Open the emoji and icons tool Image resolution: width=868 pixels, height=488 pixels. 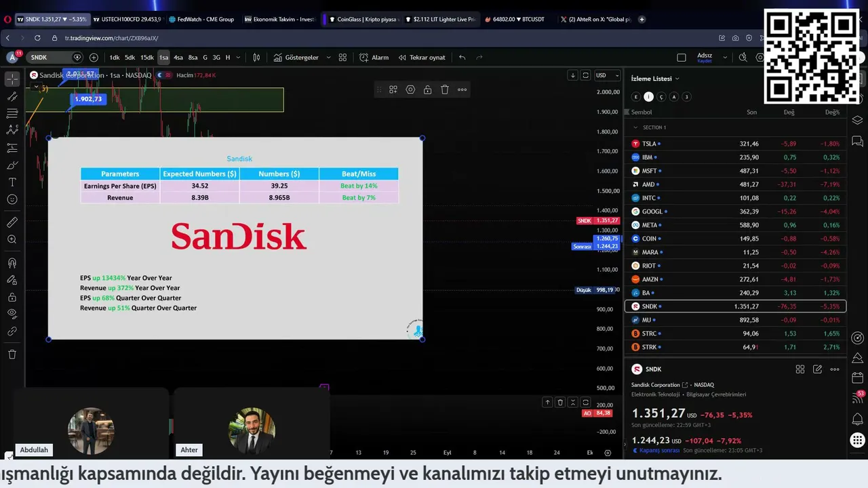click(12, 199)
